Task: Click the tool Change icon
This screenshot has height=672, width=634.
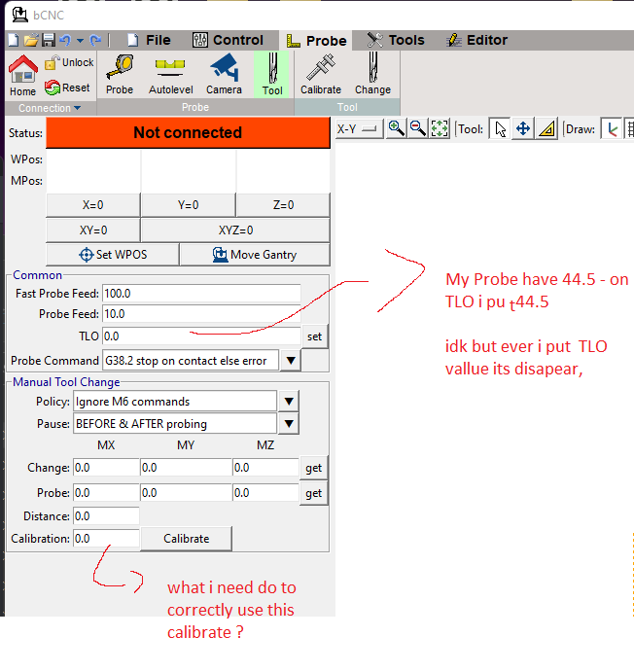Action: click(x=372, y=75)
